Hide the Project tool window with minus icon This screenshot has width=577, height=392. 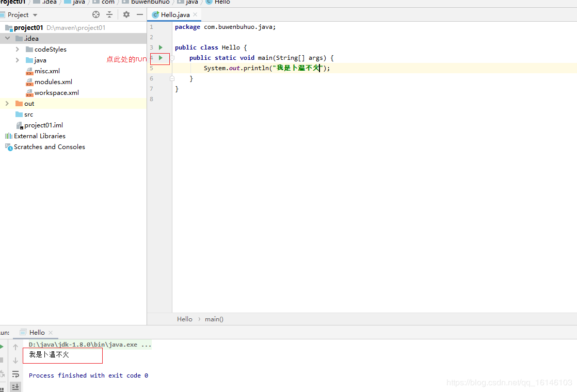(140, 14)
